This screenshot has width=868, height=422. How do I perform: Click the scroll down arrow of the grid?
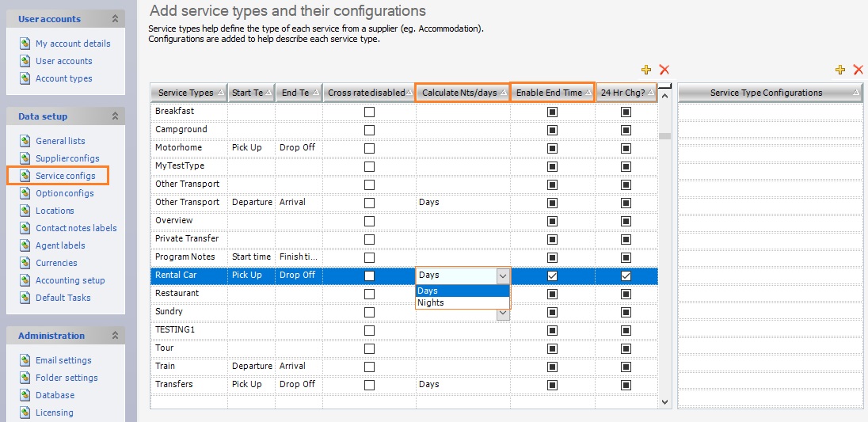pos(664,401)
